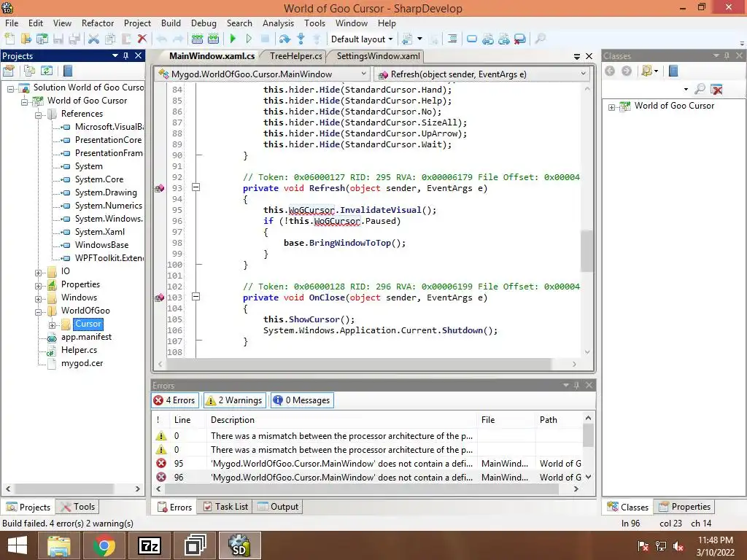Viewport: 747px width, 560px height.
Task: Switch to the Properties tab beside Classes
Action: point(685,507)
